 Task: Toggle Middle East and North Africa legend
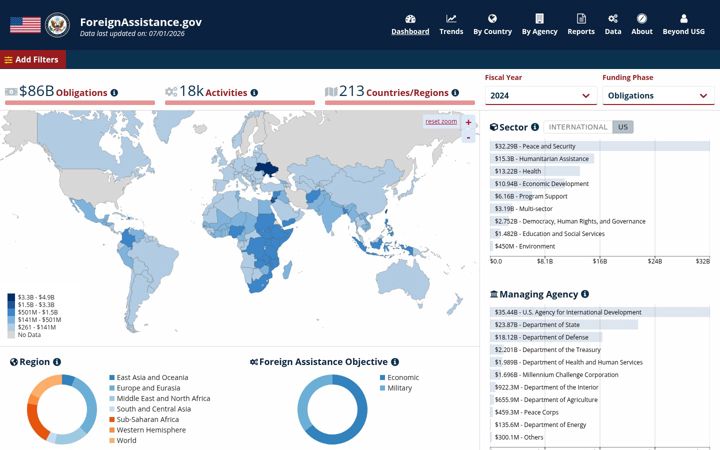pyautogui.click(x=160, y=399)
